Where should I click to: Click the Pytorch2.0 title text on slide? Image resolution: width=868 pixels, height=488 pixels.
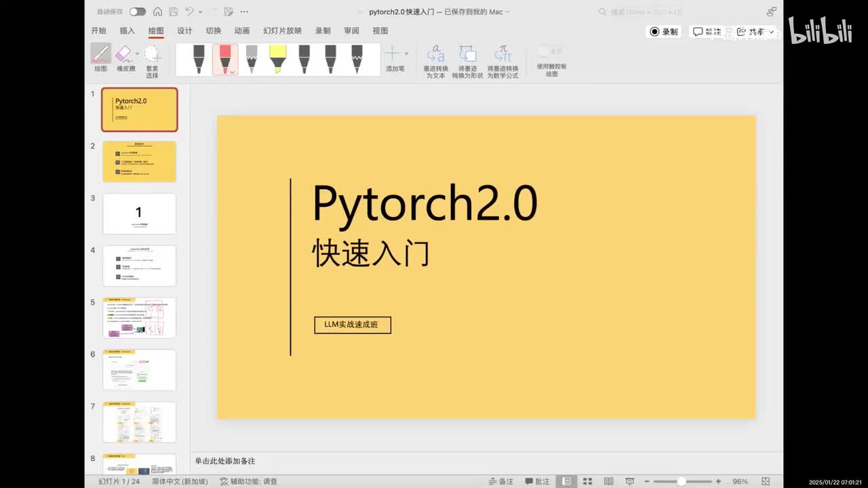click(x=425, y=203)
